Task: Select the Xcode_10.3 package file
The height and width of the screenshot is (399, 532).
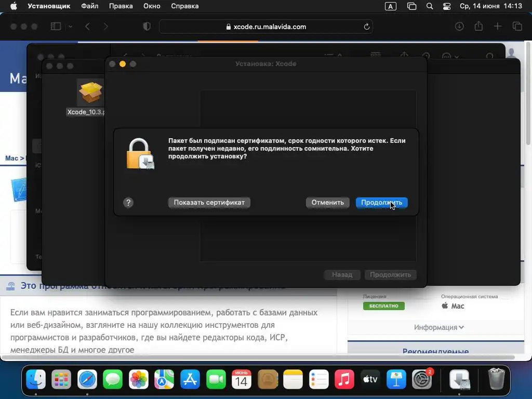Action: [90, 98]
